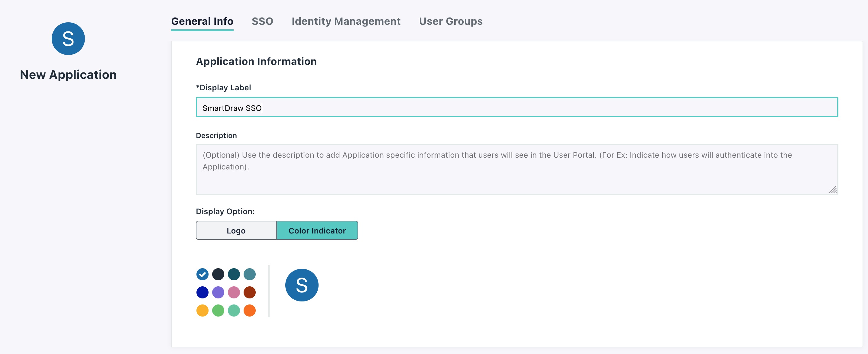Pick the dark teal color swatch

234,274
